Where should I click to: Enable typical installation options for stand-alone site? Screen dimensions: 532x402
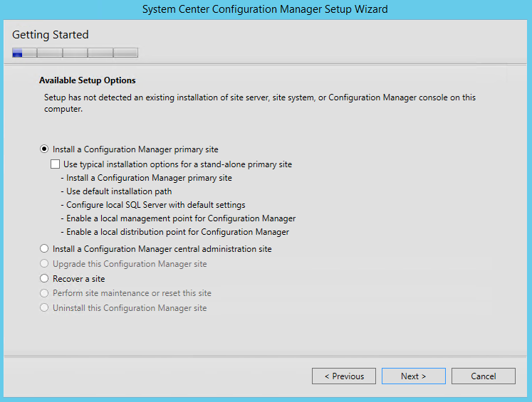pos(56,164)
